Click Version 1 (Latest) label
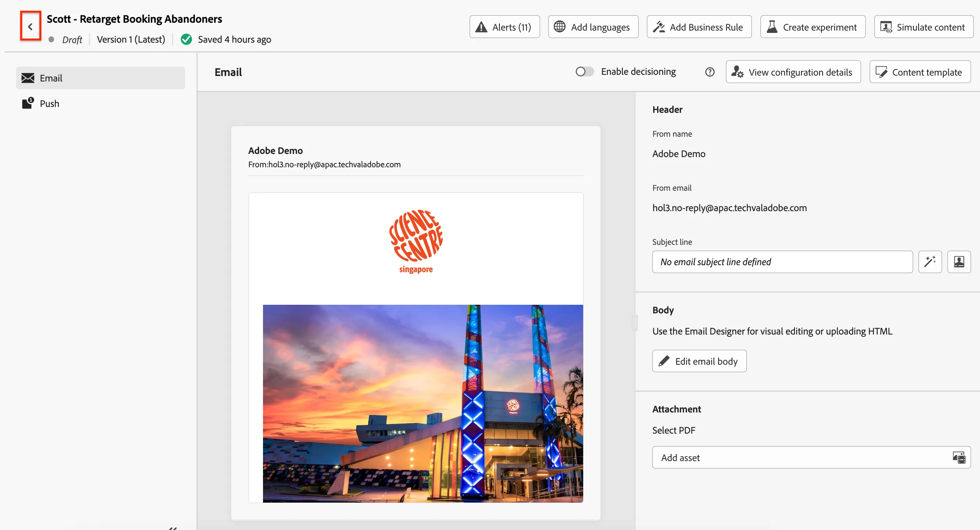980x530 pixels. pyautogui.click(x=131, y=40)
